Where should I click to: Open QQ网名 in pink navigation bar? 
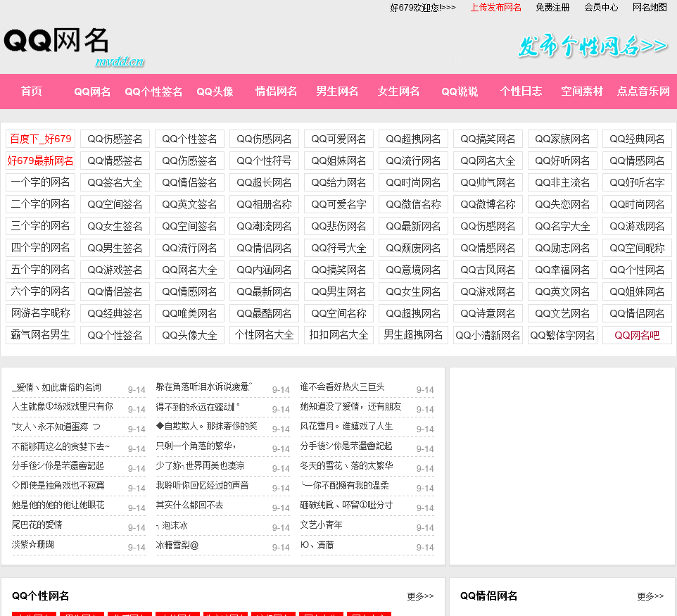pos(92,91)
